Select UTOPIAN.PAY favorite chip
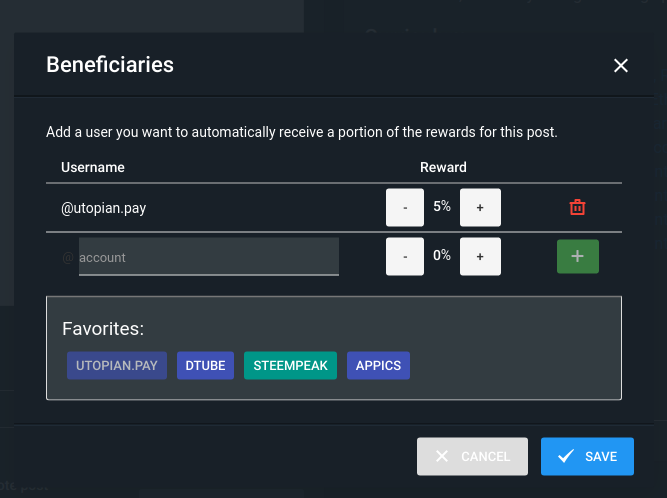Screen dimensions: 667x498 coord(117,365)
